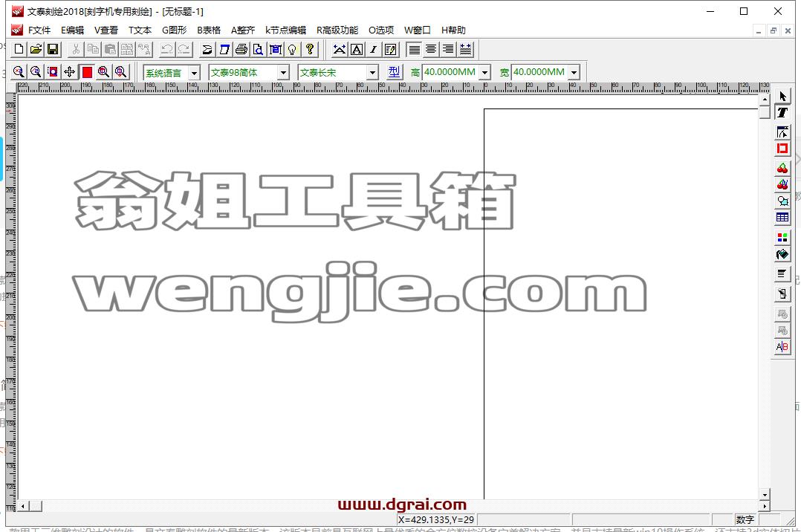Select left text alignment
This screenshot has height=532, width=801.
coord(415,50)
